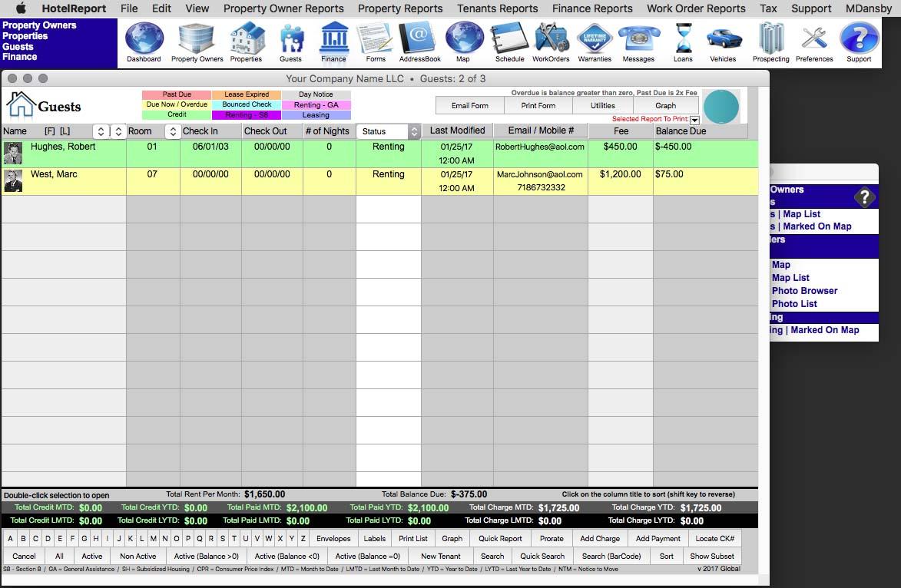Open the Finance Reports menu
Viewport: 901px width, 588px height.
click(592, 8)
